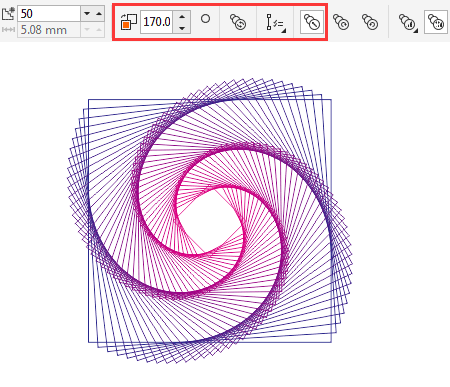The width and height of the screenshot is (450, 387).
Task: Increase the blend angle from 170.0
Action: tap(182, 16)
